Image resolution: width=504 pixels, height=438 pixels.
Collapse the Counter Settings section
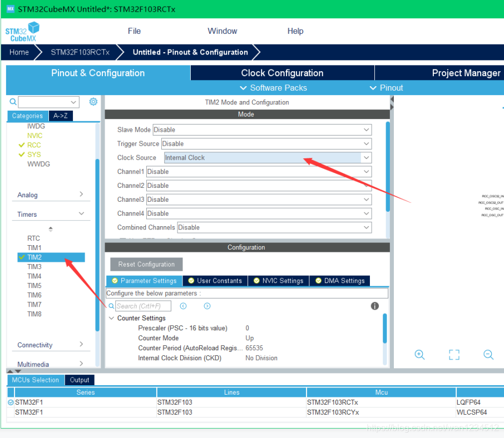(112, 318)
